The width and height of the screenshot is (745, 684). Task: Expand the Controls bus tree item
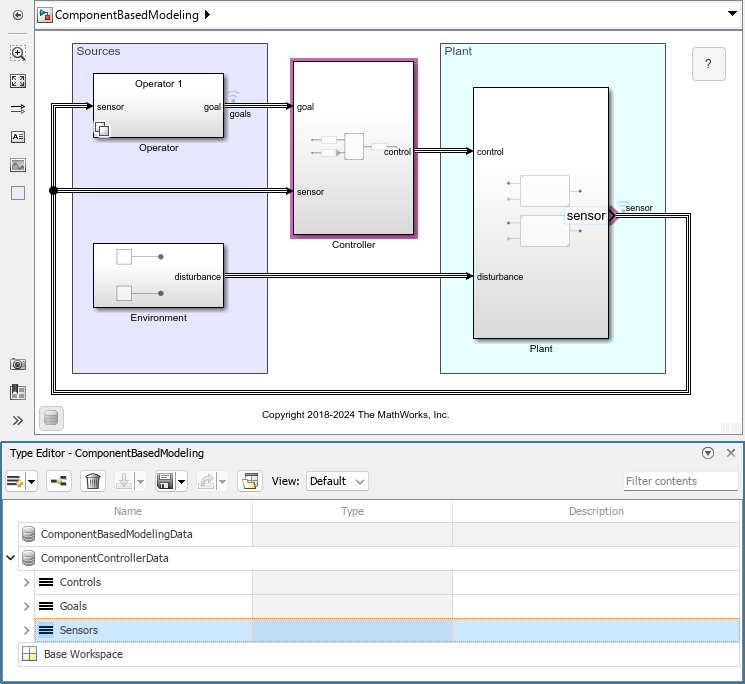tap(27, 582)
